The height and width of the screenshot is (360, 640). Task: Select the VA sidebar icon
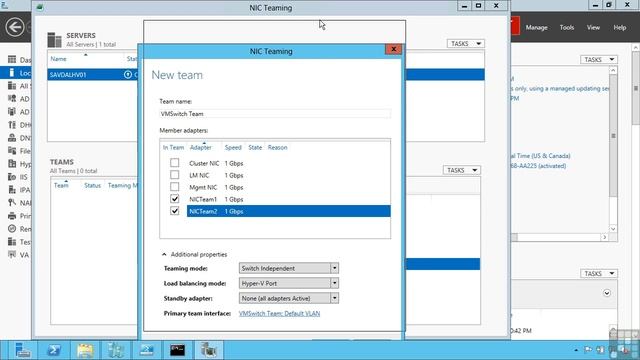12,255
